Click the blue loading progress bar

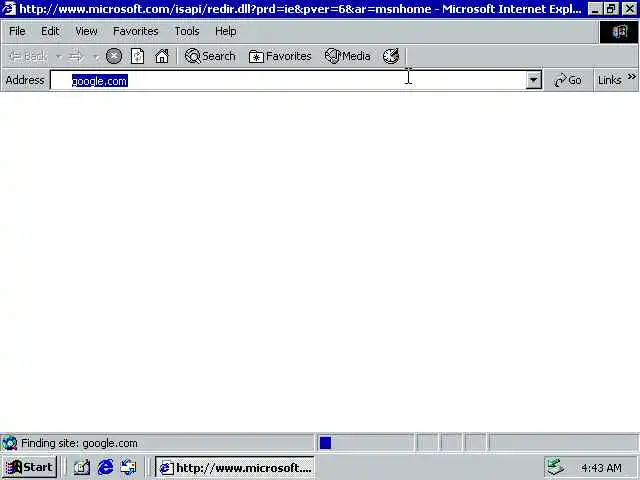click(x=325, y=443)
